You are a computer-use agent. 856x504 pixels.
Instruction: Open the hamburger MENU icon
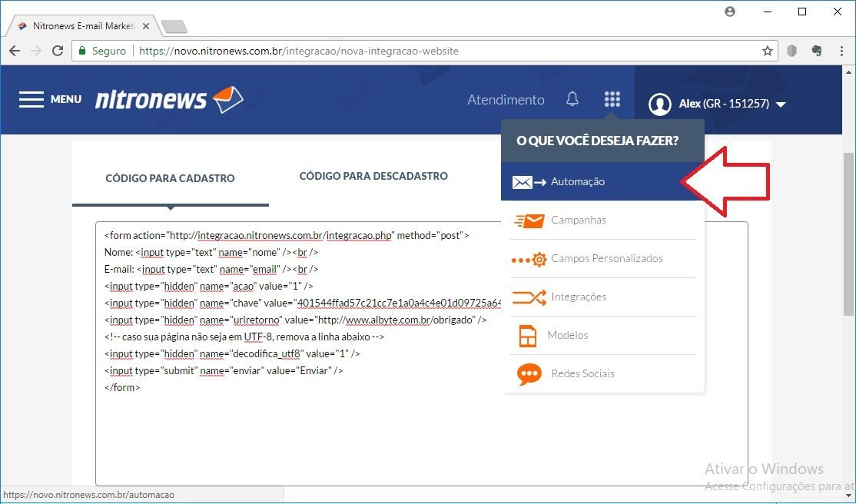click(31, 99)
